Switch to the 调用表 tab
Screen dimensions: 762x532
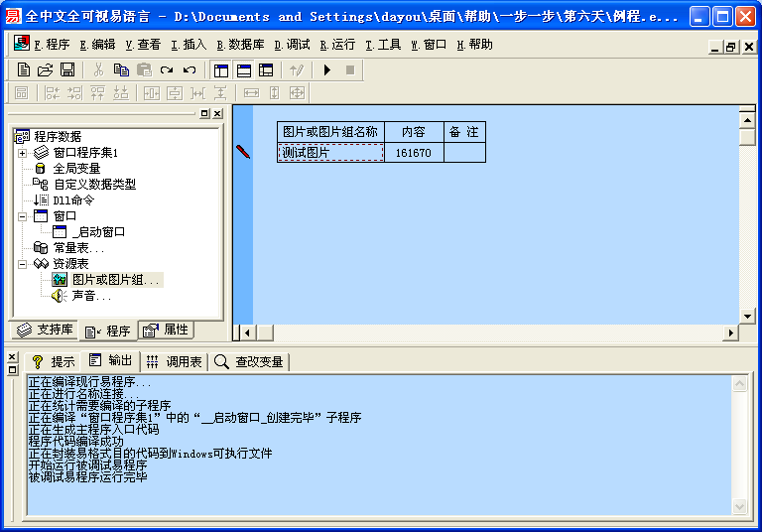(x=174, y=362)
